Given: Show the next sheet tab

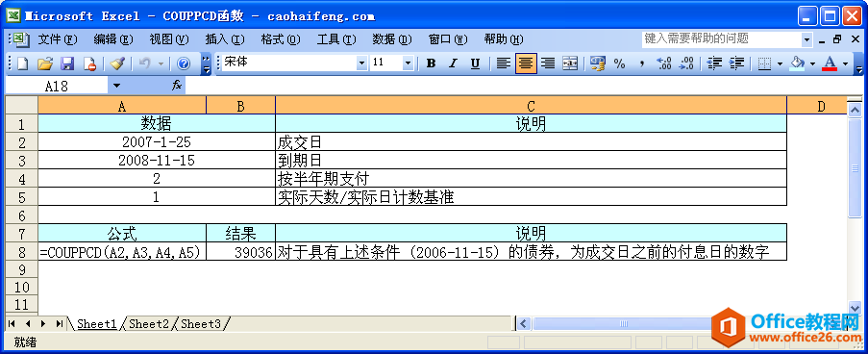Looking at the screenshot, I should click(x=43, y=323).
